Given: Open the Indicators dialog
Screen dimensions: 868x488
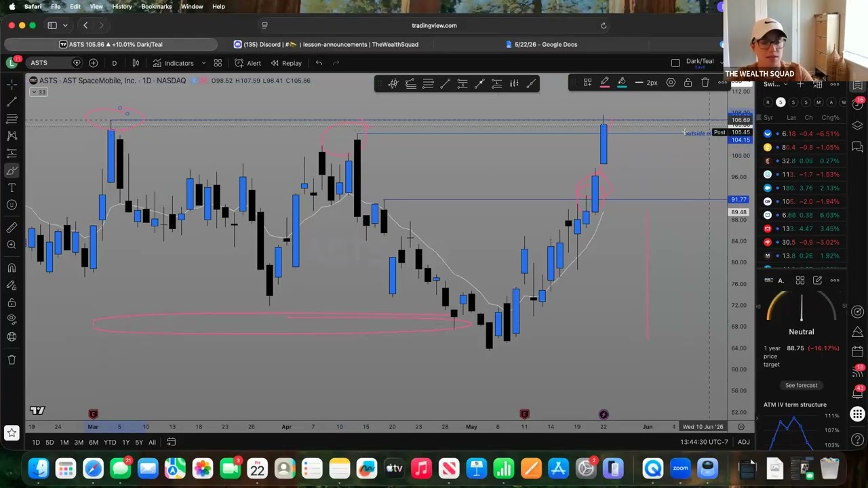Looking at the screenshot, I should (173, 63).
